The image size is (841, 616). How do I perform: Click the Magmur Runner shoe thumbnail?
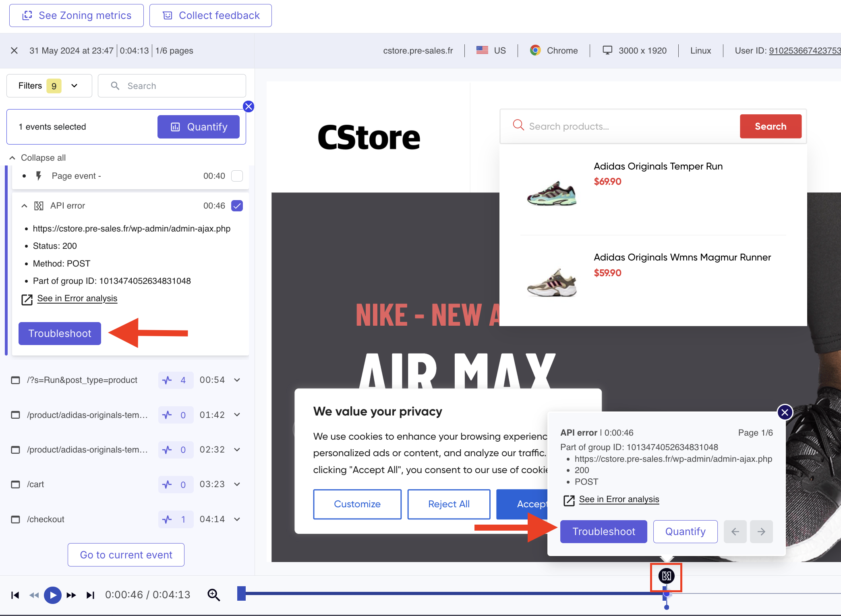click(x=552, y=283)
